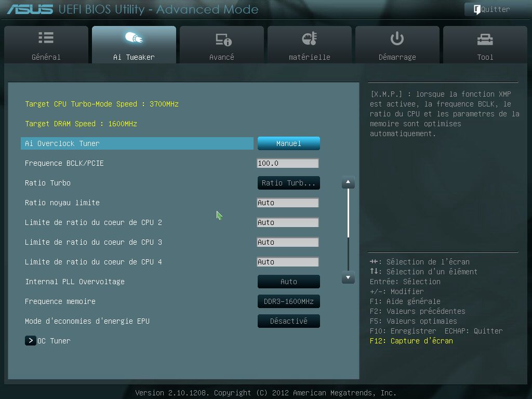
Task: Click the Général list icon
Action: (x=46, y=38)
